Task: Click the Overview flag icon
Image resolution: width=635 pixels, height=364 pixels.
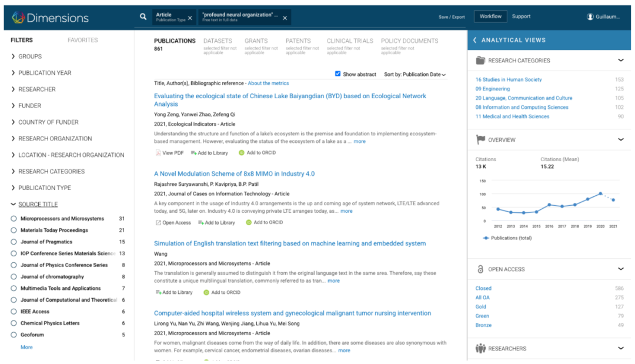Action: click(x=480, y=140)
